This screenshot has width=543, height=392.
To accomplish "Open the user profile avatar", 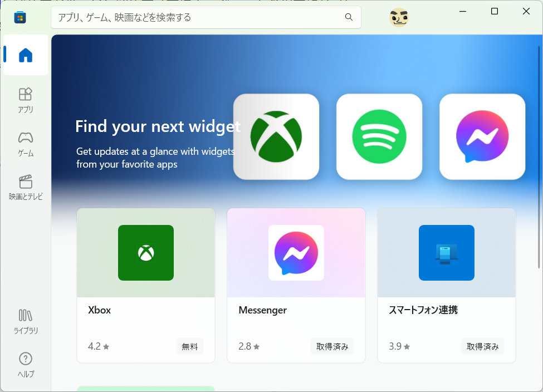I will 399,17.
